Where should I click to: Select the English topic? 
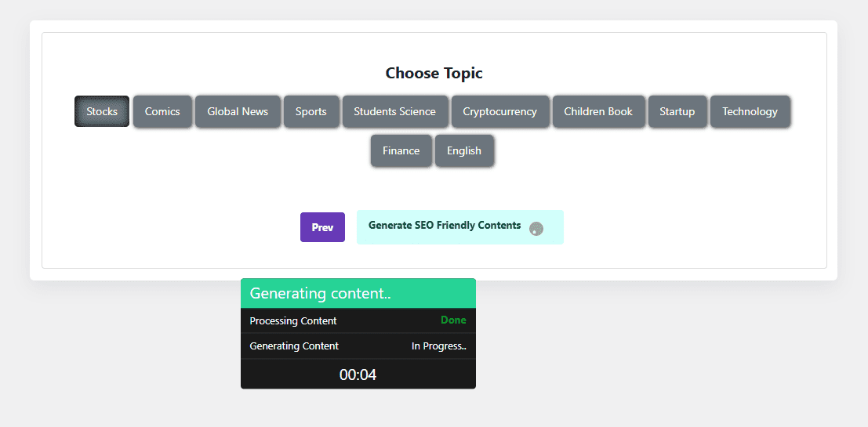coord(464,150)
